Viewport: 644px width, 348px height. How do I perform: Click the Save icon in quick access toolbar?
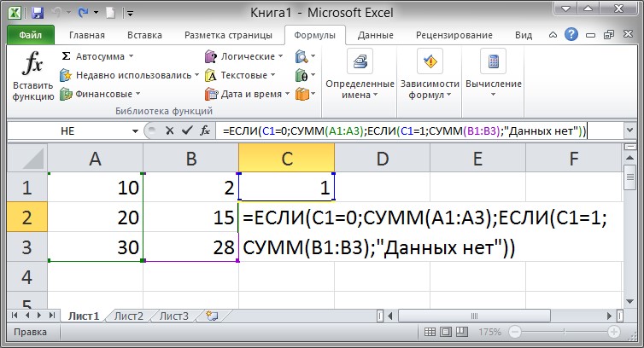coord(37,13)
